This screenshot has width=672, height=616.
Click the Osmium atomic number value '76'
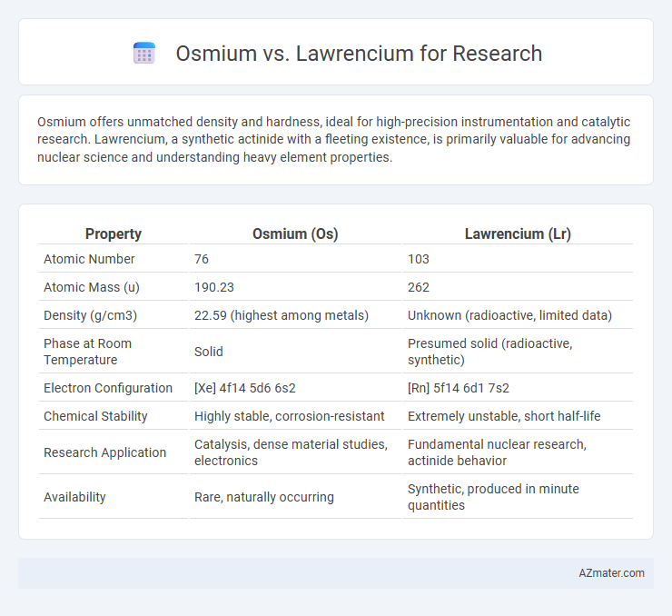pyautogui.click(x=202, y=259)
